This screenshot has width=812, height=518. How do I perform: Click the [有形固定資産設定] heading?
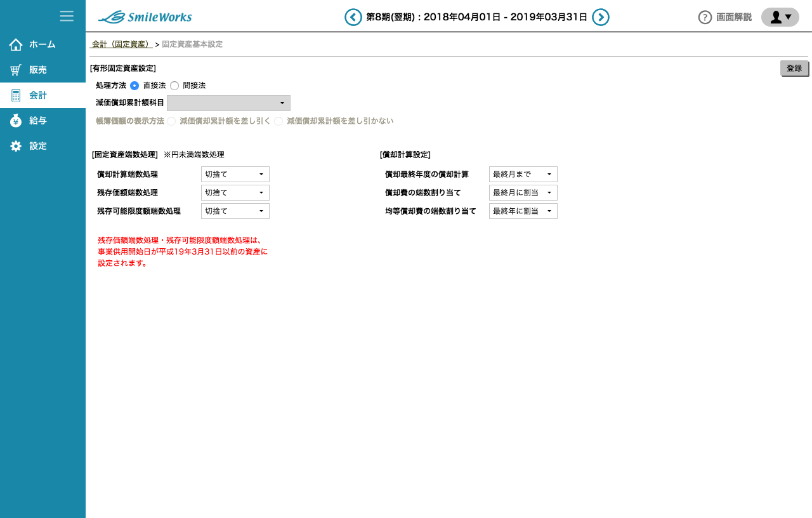coord(123,68)
